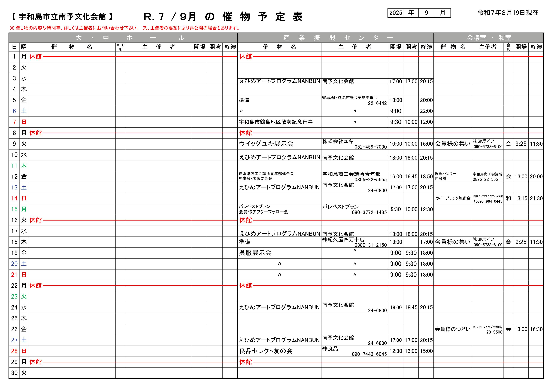Click the ウイッグユキ展示会 event entry

tap(266, 144)
